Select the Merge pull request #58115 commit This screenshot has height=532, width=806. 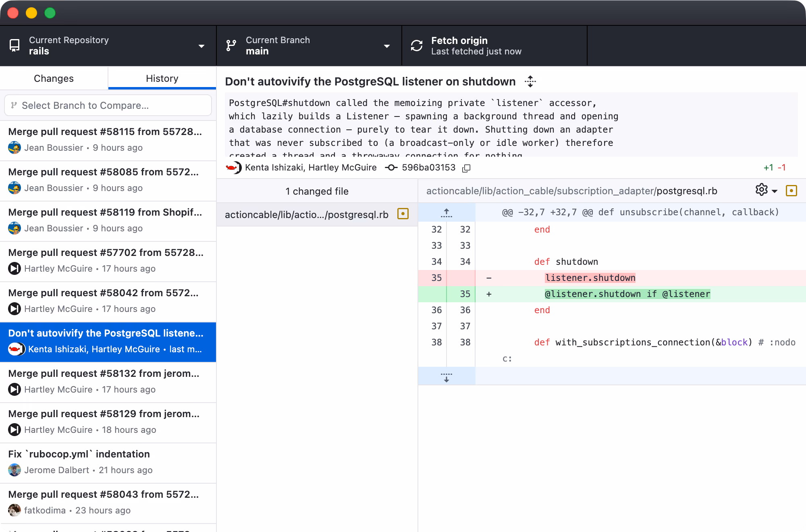(108, 140)
